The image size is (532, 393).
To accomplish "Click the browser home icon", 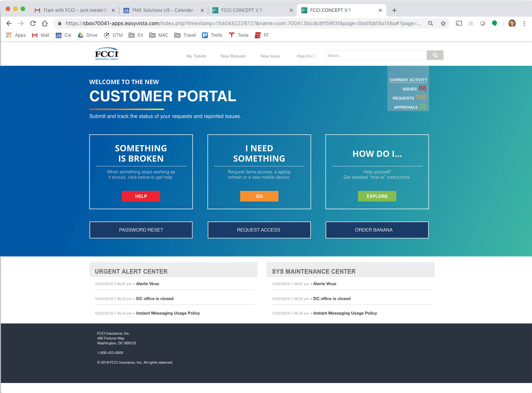I will tap(45, 23).
